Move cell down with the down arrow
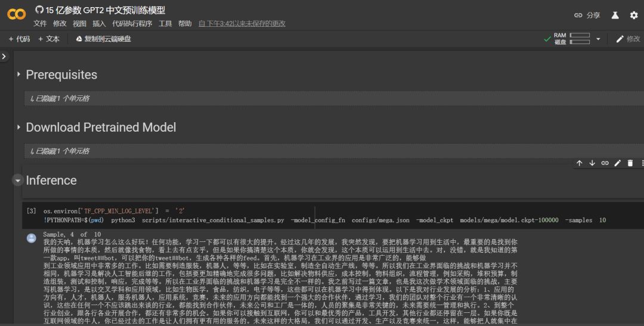Image resolution: width=644 pixels, height=326 pixels. coord(592,163)
